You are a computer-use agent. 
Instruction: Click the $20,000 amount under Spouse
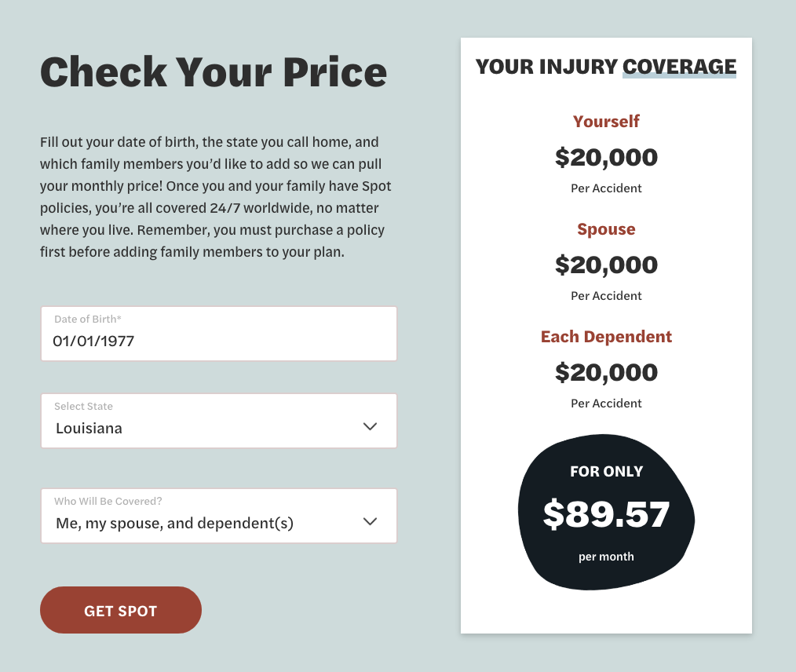pyautogui.click(x=606, y=265)
